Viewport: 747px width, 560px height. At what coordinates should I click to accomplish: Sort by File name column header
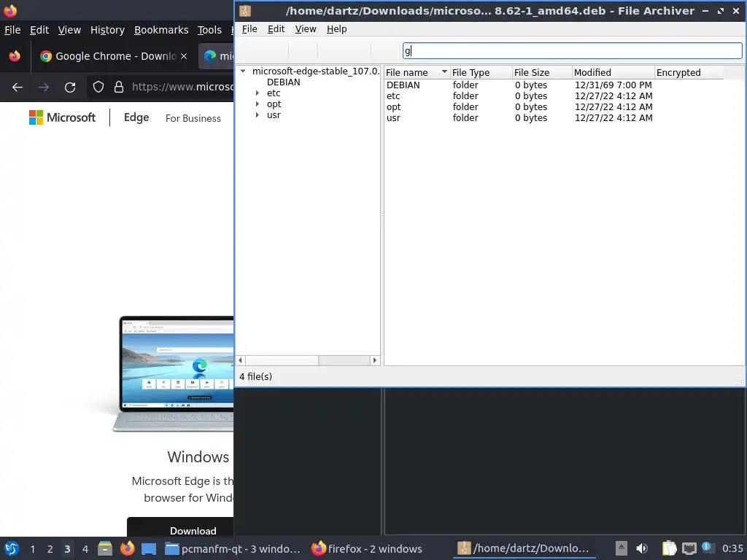click(x=417, y=72)
